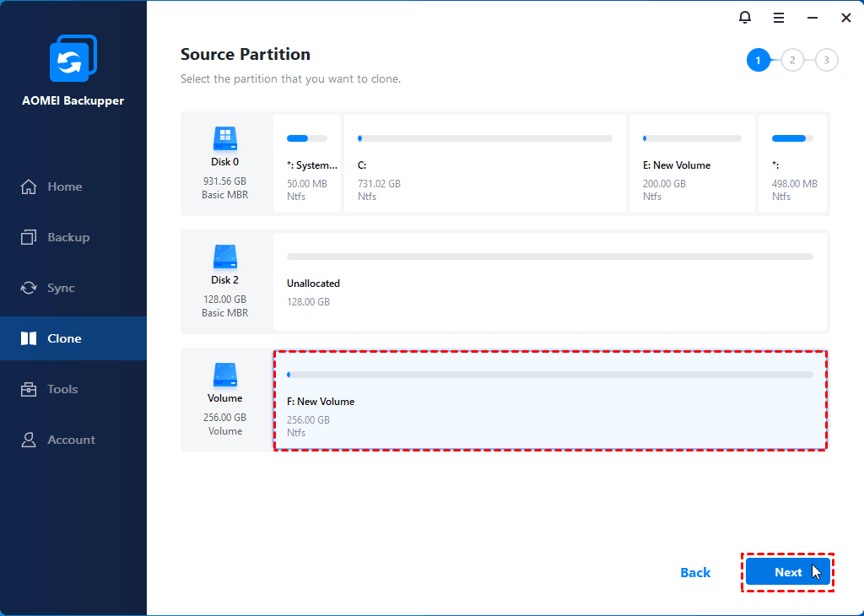Click the Disk 0 drive icon
This screenshot has width=864, height=616.
click(x=224, y=138)
